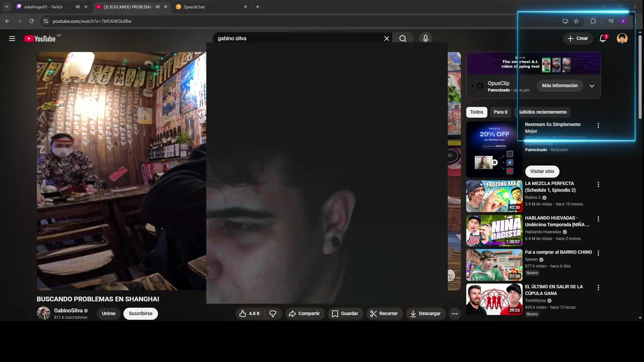The width and height of the screenshot is (644, 362).
Task: Open the LA MEZCLA PERFECTA video thumbnail
Action: click(494, 196)
